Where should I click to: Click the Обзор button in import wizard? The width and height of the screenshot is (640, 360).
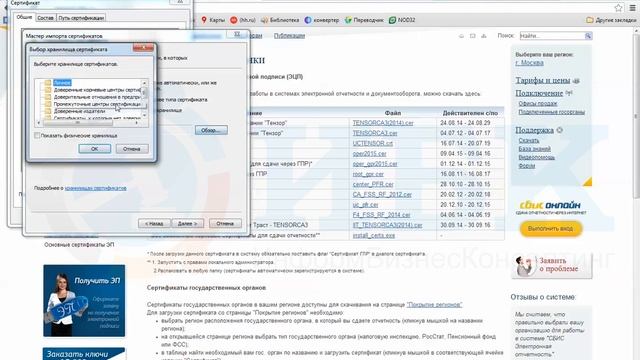(211, 130)
